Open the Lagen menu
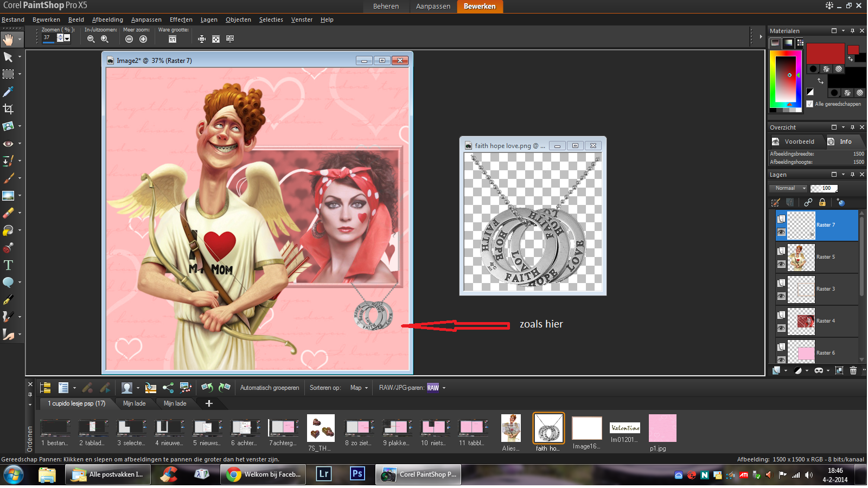868x488 pixels. point(209,20)
